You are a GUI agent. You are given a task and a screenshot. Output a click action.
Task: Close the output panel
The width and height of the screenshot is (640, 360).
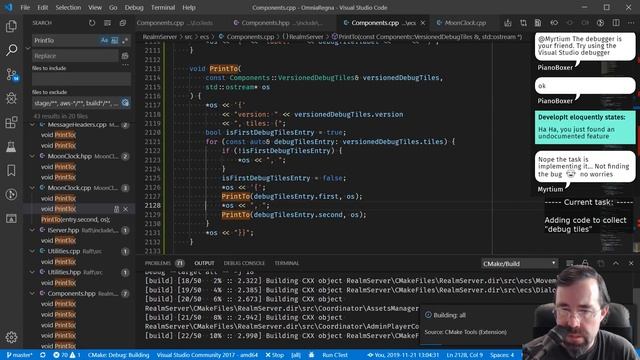631,263
